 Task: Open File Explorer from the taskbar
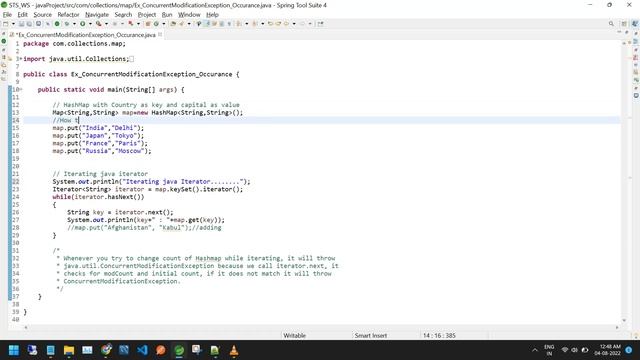pos(69,350)
